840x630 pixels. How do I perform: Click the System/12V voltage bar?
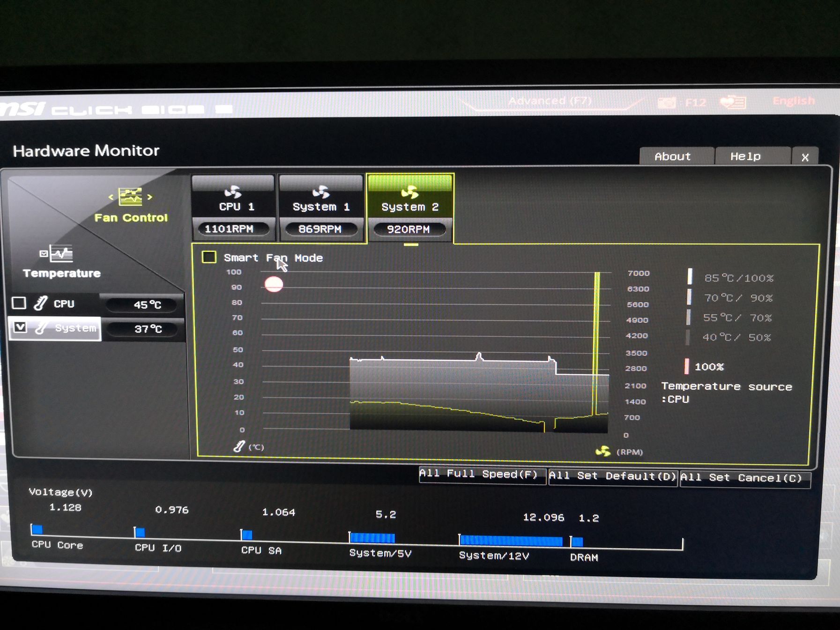click(x=511, y=541)
